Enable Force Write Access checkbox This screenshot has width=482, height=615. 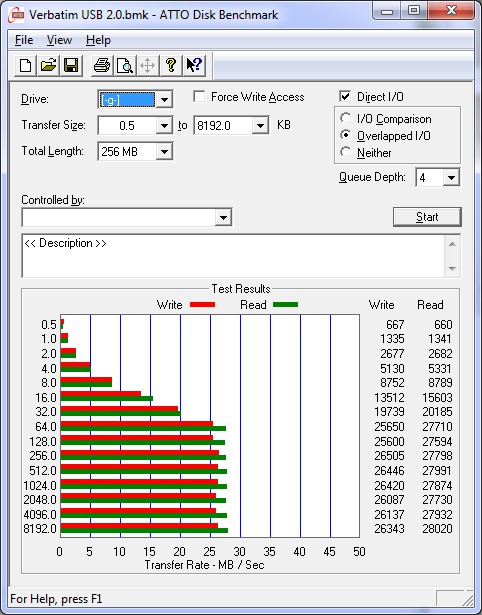click(x=199, y=96)
